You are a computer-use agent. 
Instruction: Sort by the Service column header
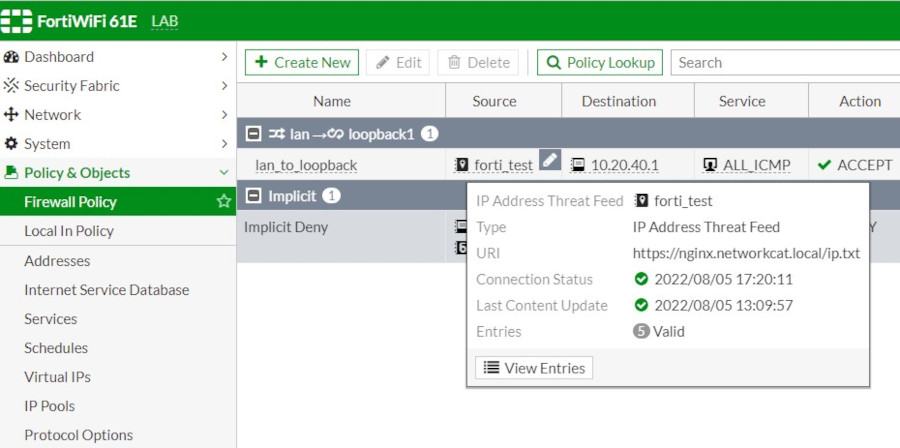click(751, 101)
